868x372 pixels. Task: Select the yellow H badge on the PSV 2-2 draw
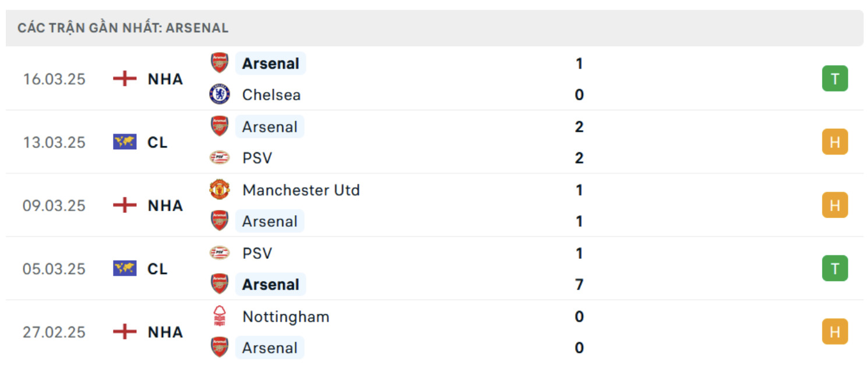[835, 142]
